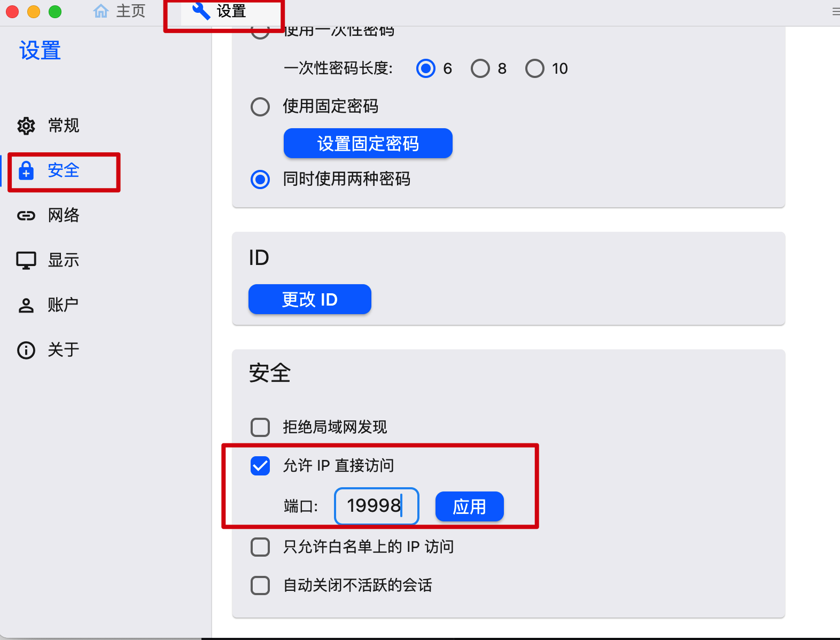This screenshot has height=640, width=840.
Task: Enable 只允许白名单上的 IP 访问 checkbox
Action: [260, 547]
